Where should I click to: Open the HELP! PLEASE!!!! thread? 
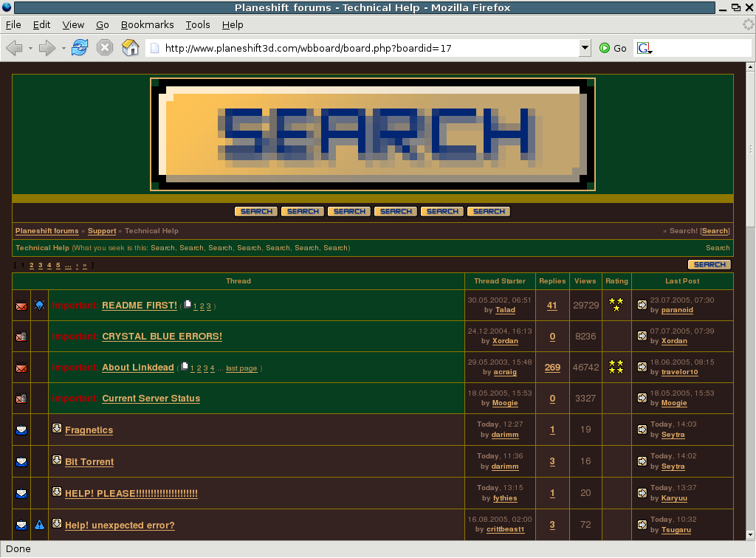click(131, 494)
